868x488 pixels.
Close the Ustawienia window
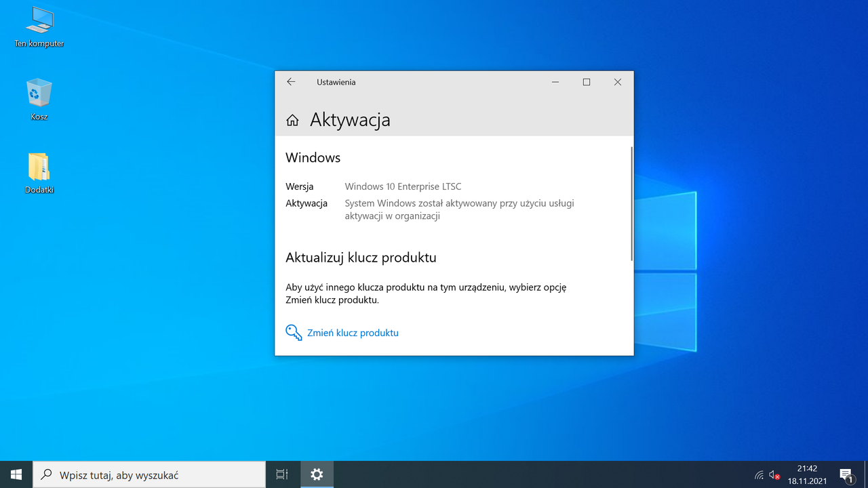[618, 82]
